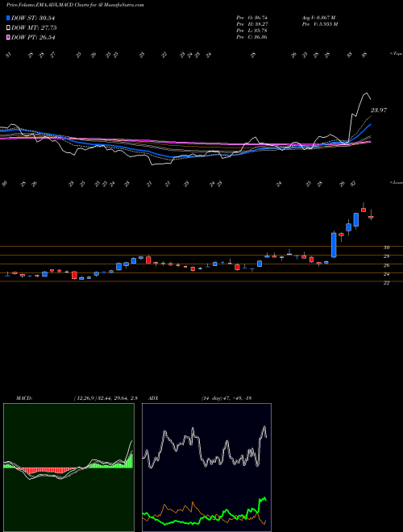Click the blue DOW ST legend swatch
The height and width of the screenshot is (532, 403).
click(x=8, y=18)
